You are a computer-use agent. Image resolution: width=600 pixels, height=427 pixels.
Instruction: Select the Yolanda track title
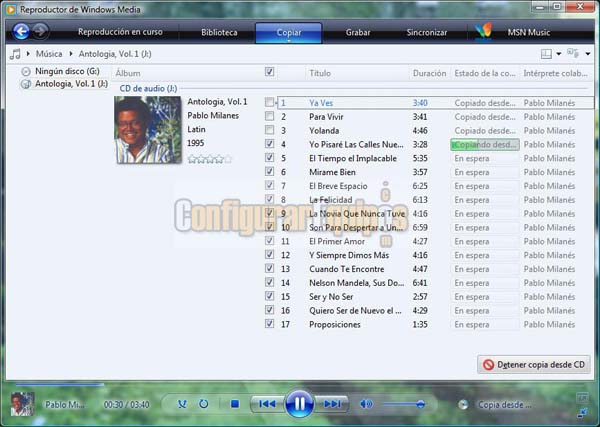tap(324, 130)
